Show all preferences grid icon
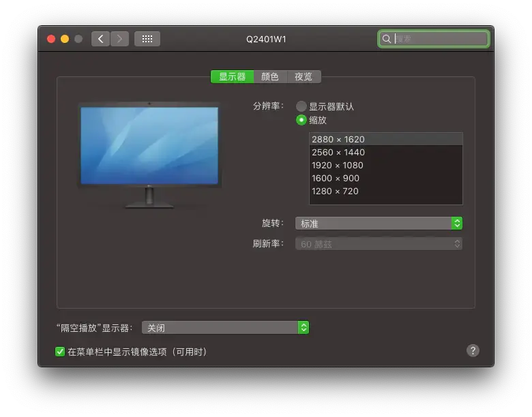 [x=147, y=39]
